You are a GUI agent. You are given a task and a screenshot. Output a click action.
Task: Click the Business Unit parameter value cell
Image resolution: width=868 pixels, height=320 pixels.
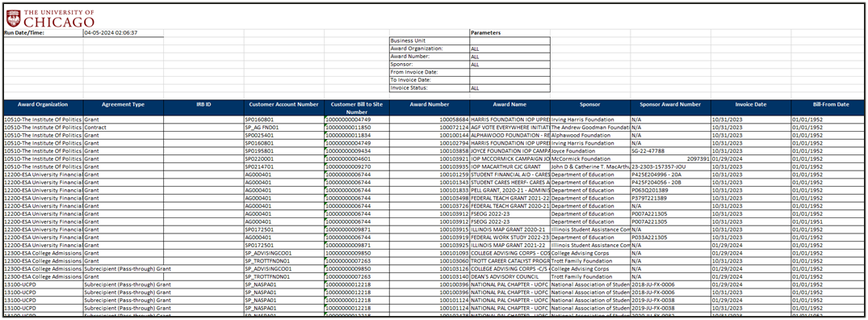tap(509, 40)
